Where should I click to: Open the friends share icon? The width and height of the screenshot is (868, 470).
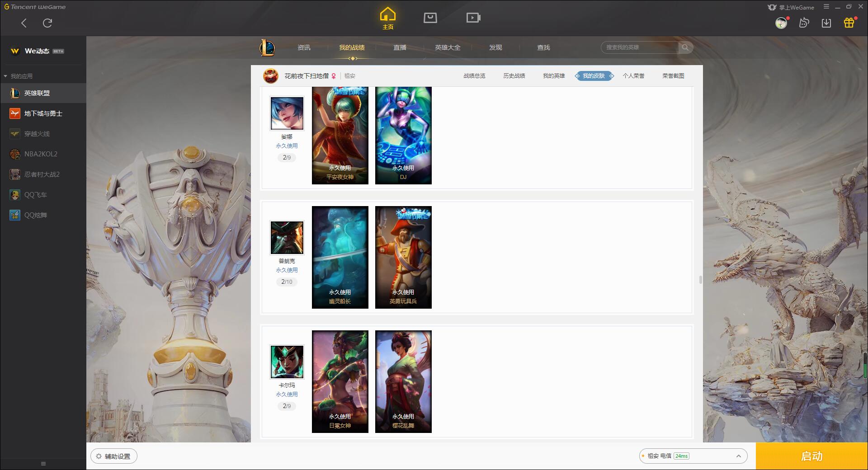804,23
